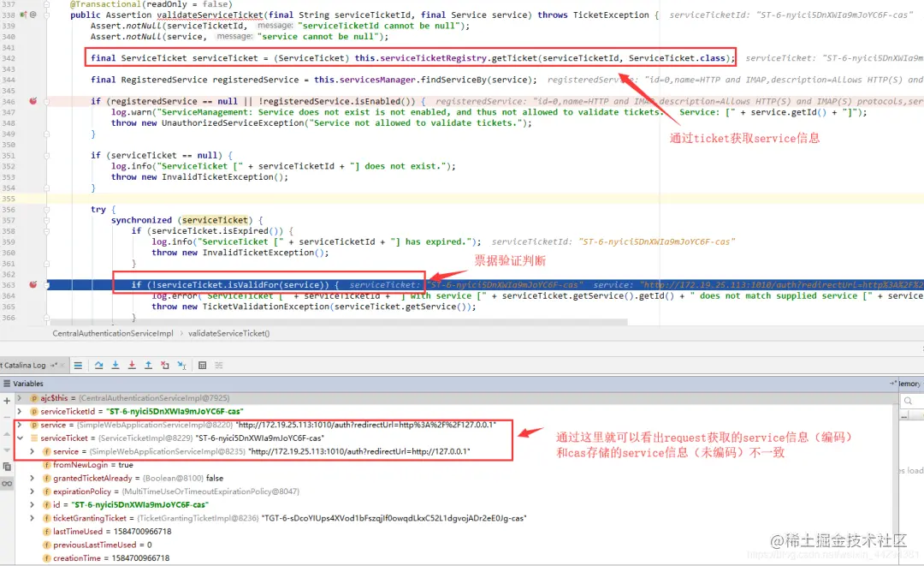
Task: Close the Catalina Log tab
Action: [x=62, y=366]
